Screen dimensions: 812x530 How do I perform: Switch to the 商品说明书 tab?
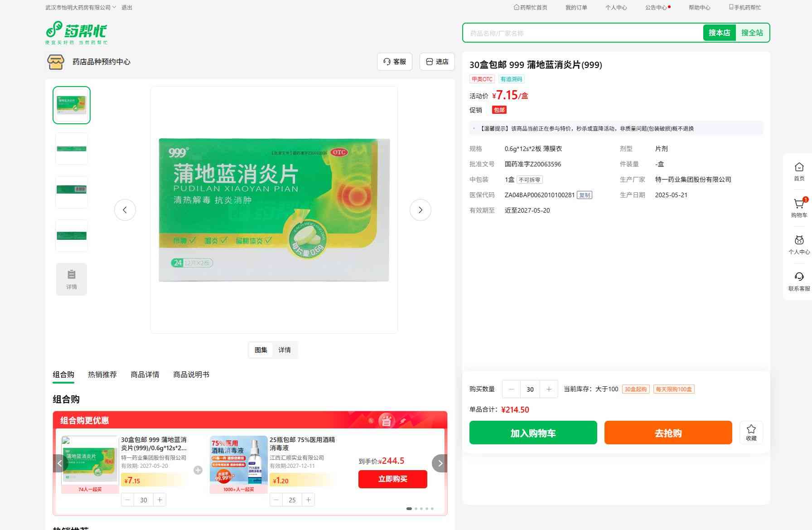pos(191,374)
